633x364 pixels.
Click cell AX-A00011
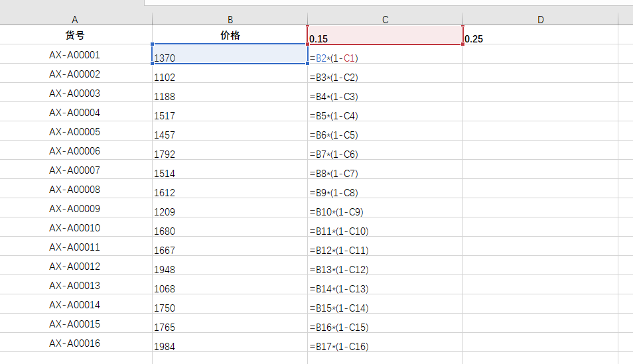(x=75, y=247)
